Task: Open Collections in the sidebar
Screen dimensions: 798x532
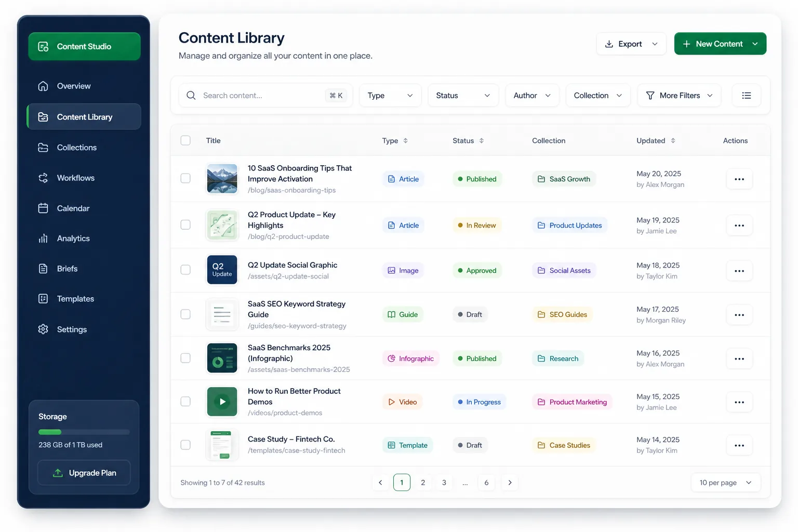Action: (84, 148)
